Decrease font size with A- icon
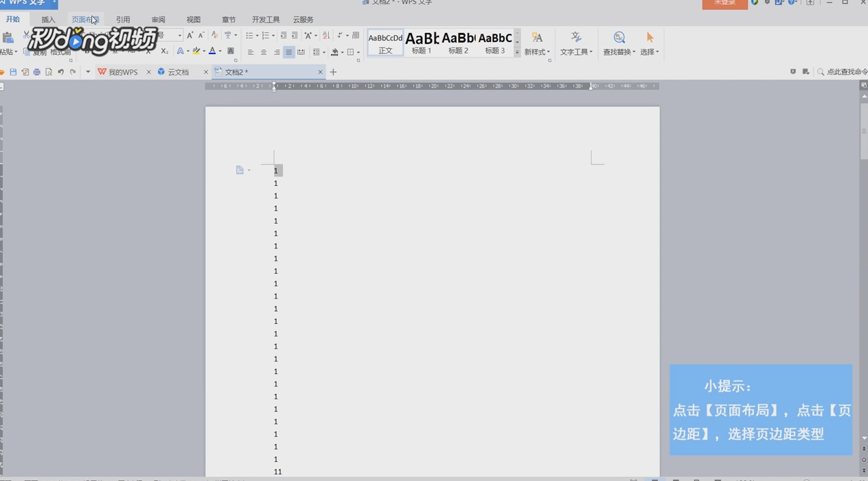Viewport: 868px width, 481px height. point(201,35)
